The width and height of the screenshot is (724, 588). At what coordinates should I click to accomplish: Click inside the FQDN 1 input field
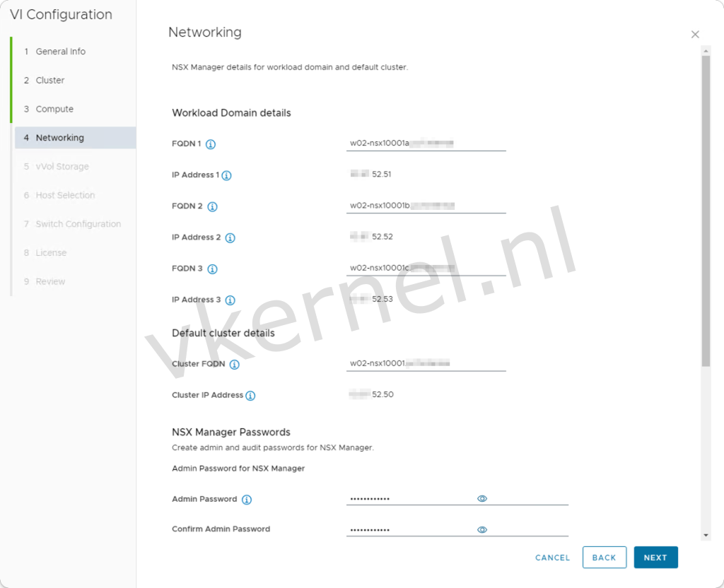point(424,142)
